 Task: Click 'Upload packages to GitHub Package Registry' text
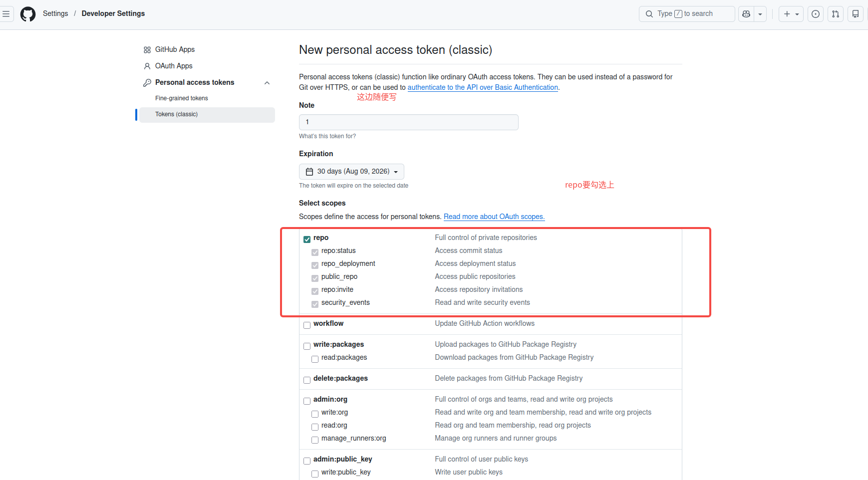pyautogui.click(x=506, y=344)
